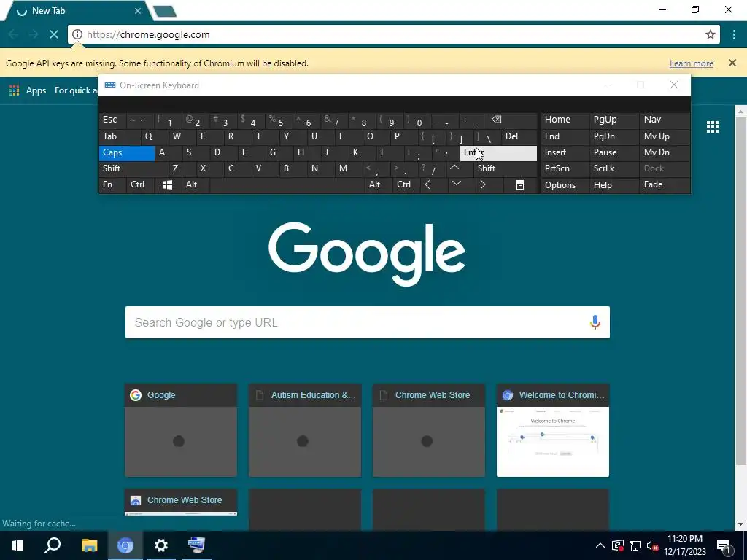The height and width of the screenshot is (560, 747).
Task: Open Chrome Web Store tile in second row
Action: (181, 502)
